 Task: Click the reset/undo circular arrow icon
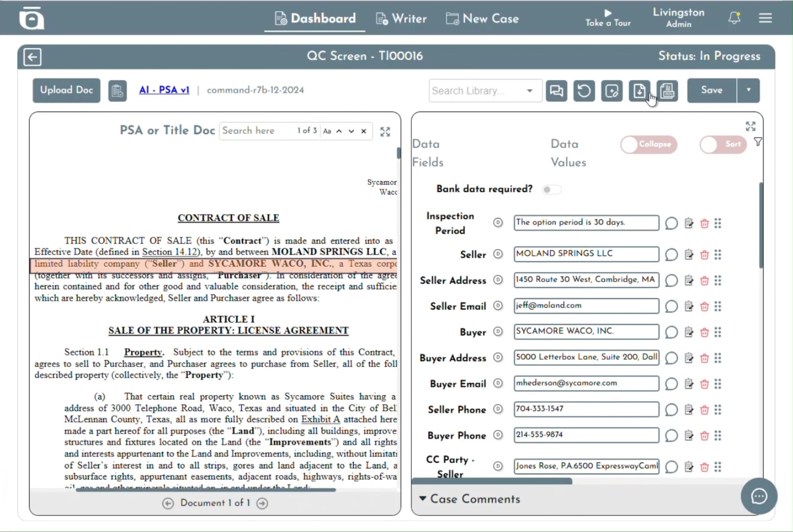point(584,91)
